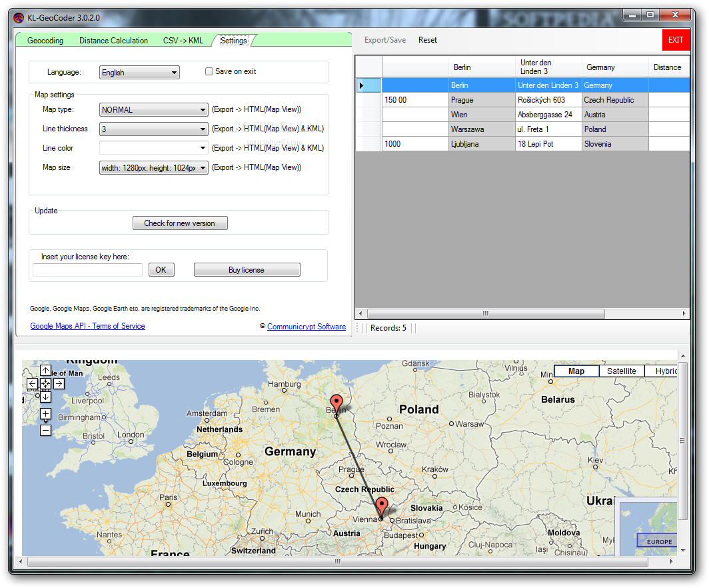Select the Ljubljana cell in table
This screenshot has height=588, width=709.
pos(482,144)
